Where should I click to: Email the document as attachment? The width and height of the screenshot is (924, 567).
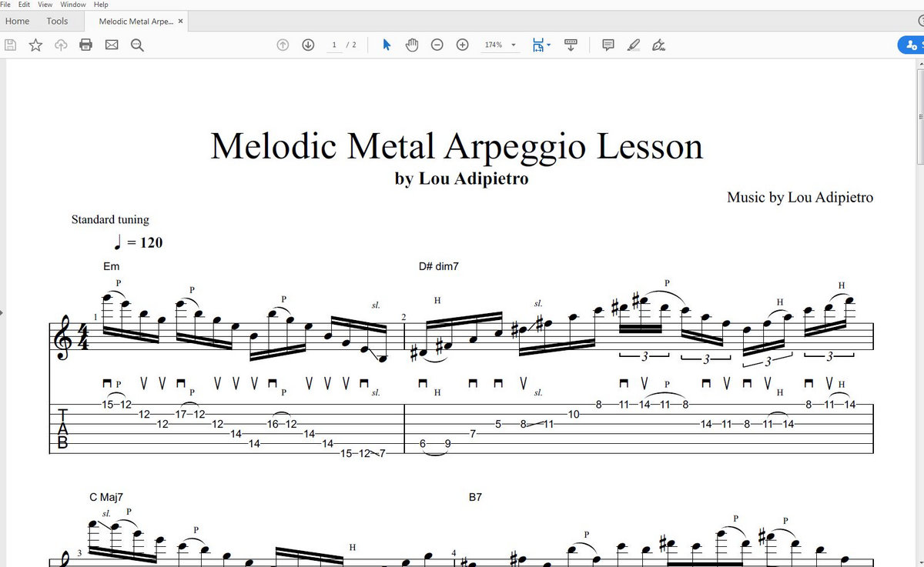pyautogui.click(x=112, y=45)
